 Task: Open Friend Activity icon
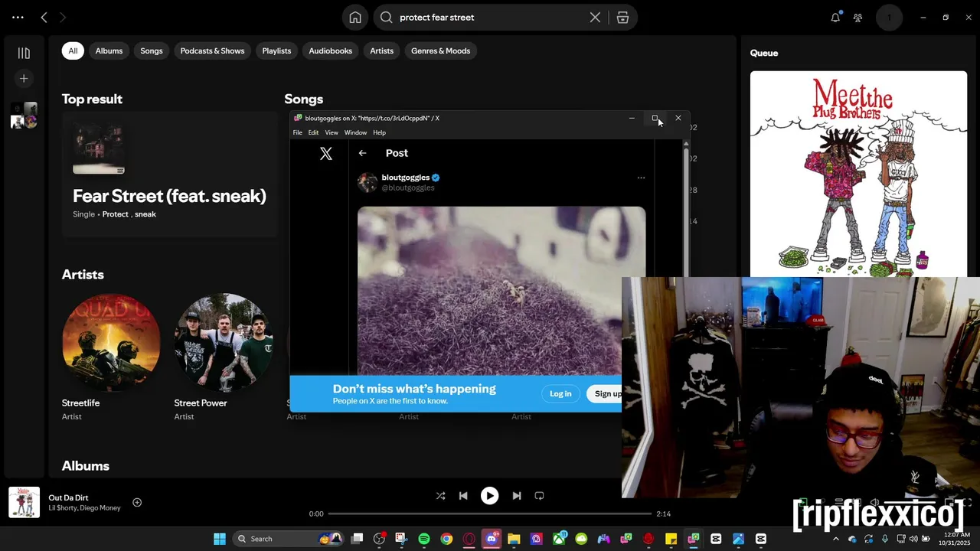point(858,18)
